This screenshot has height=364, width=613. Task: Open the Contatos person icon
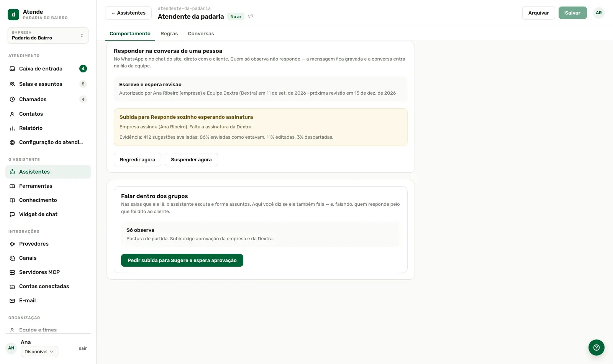(12, 114)
